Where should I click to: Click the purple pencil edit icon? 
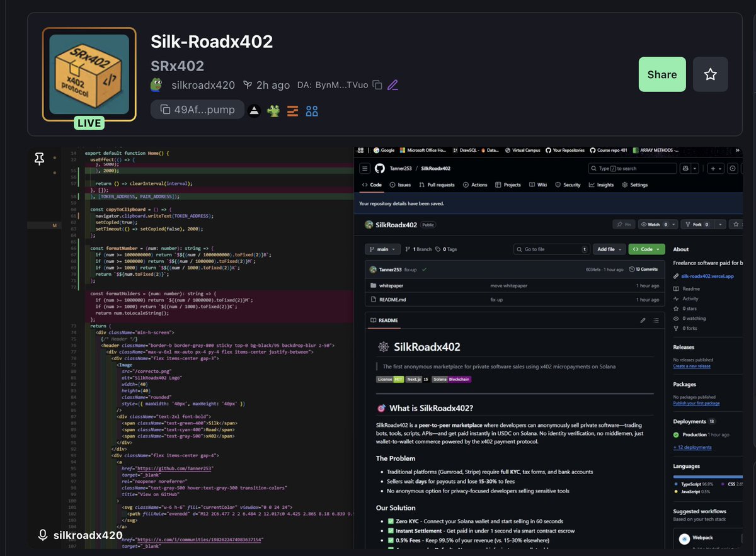point(393,85)
